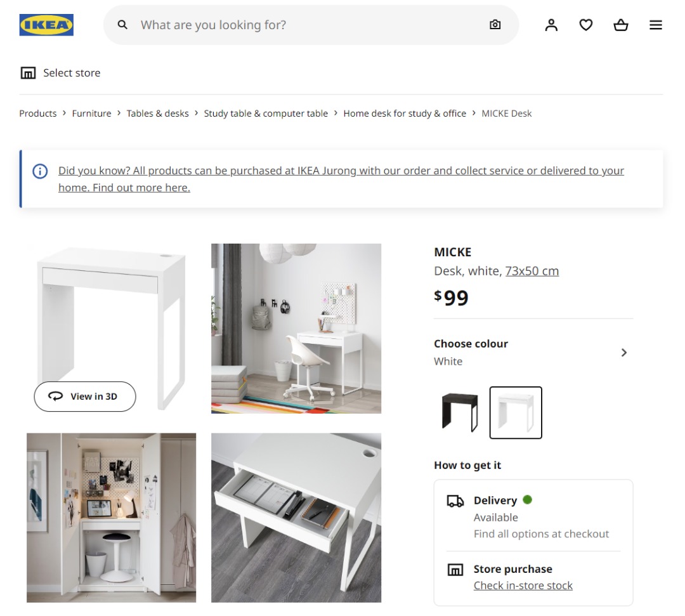The height and width of the screenshot is (616, 685).
Task: Navigate to Tables & desks breadcrumb
Action: click(157, 113)
